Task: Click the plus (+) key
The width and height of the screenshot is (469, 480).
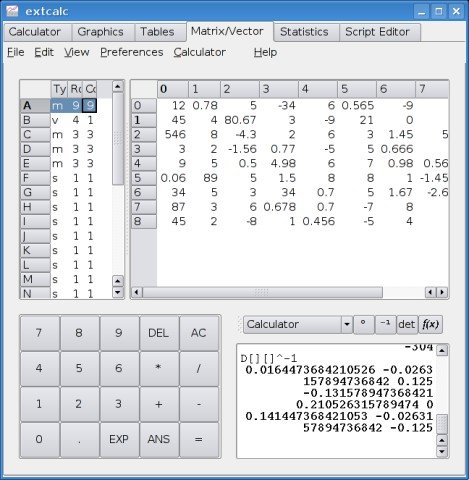Action: click(x=158, y=404)
